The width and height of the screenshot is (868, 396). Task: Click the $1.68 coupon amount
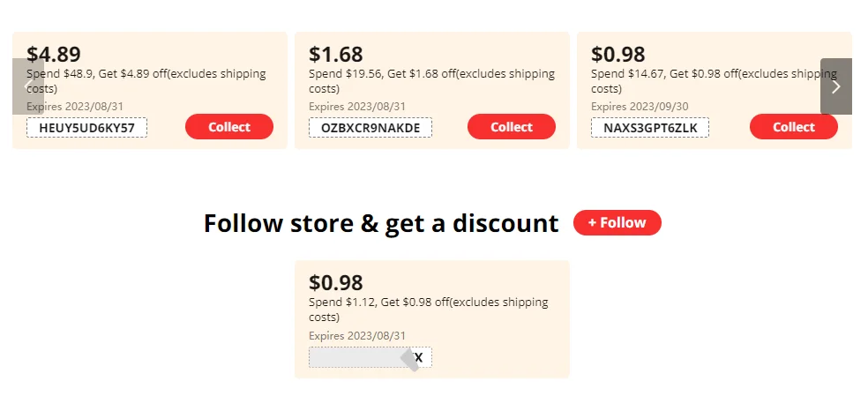(x=336, y=55)
